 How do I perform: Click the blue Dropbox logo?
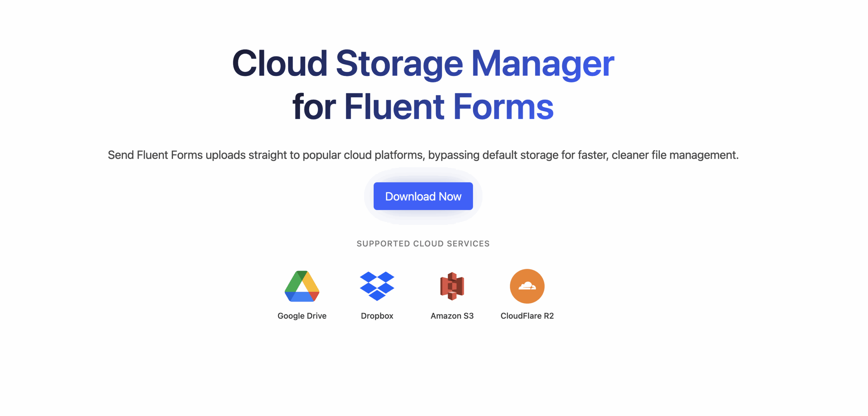pos(377,286)
